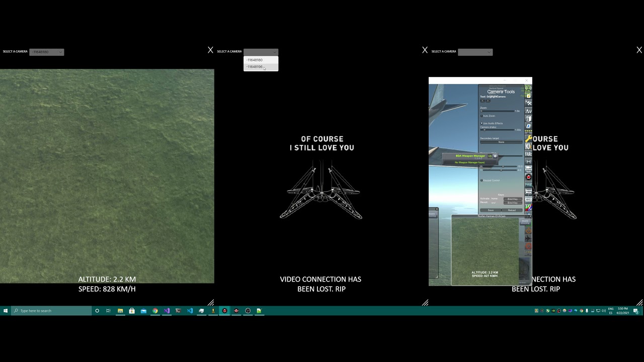
Task: Open the first panel's camera dropdown showing -11648180
Action: (x=47, y=52)
